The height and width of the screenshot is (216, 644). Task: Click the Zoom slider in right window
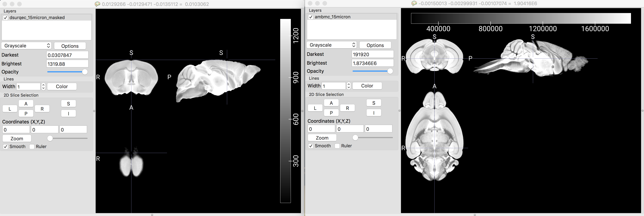(x=355, y=138)
